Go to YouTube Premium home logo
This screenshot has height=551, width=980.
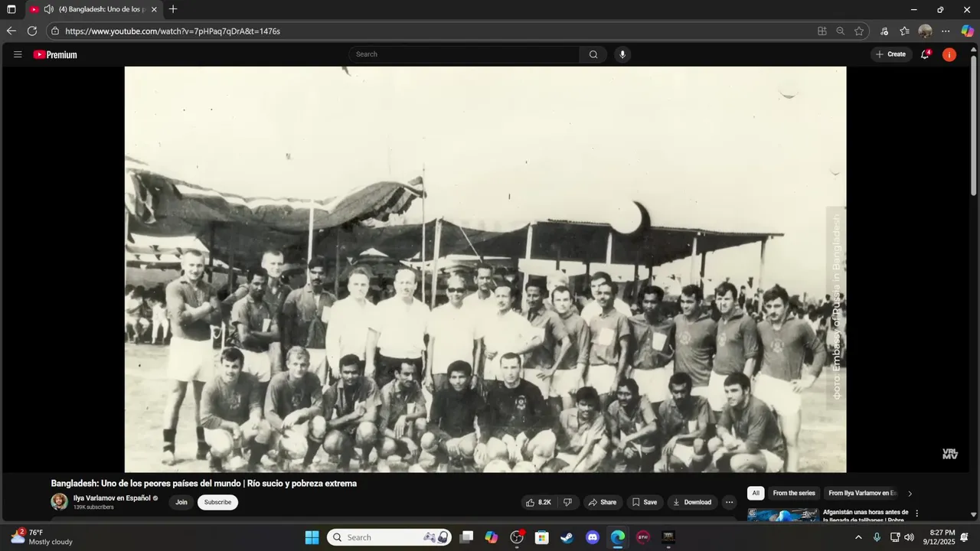pyautogui.click(x=55, y=54)
